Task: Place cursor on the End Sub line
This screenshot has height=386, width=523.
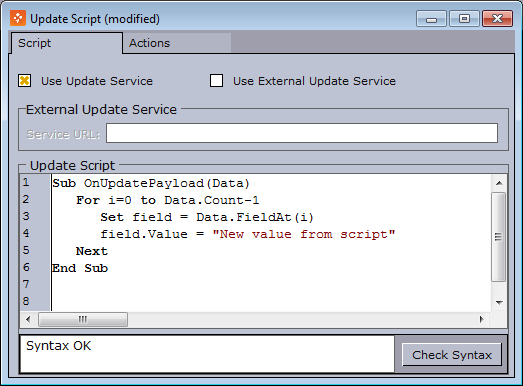Action: 80,268
